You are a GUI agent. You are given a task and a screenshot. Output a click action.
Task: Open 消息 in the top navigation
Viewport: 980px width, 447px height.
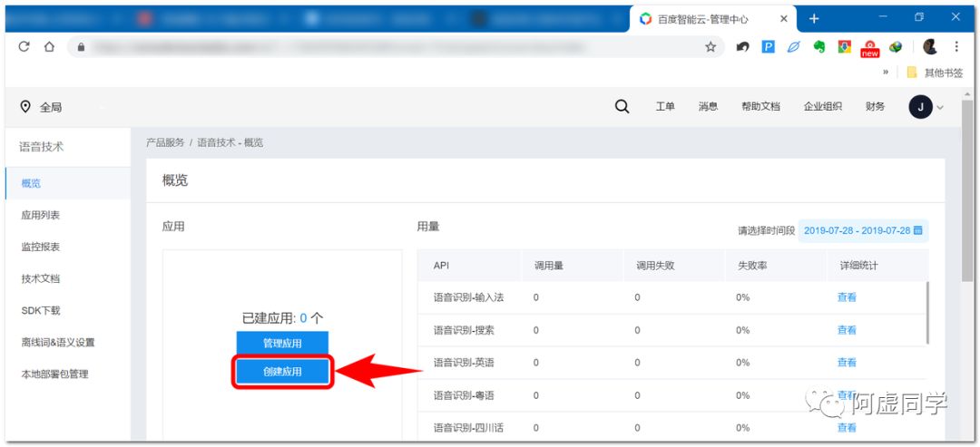point(708,107)
